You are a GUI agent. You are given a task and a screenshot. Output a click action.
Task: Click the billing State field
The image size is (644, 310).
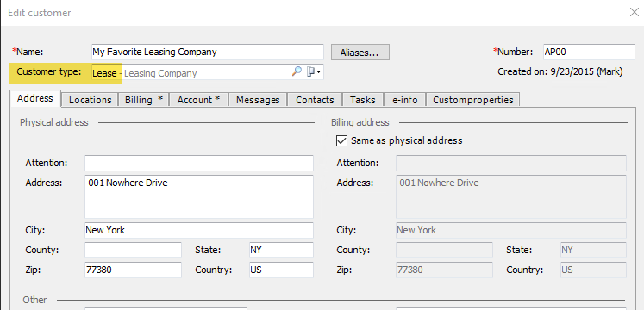pyautogui.click(x=593, y=250)
